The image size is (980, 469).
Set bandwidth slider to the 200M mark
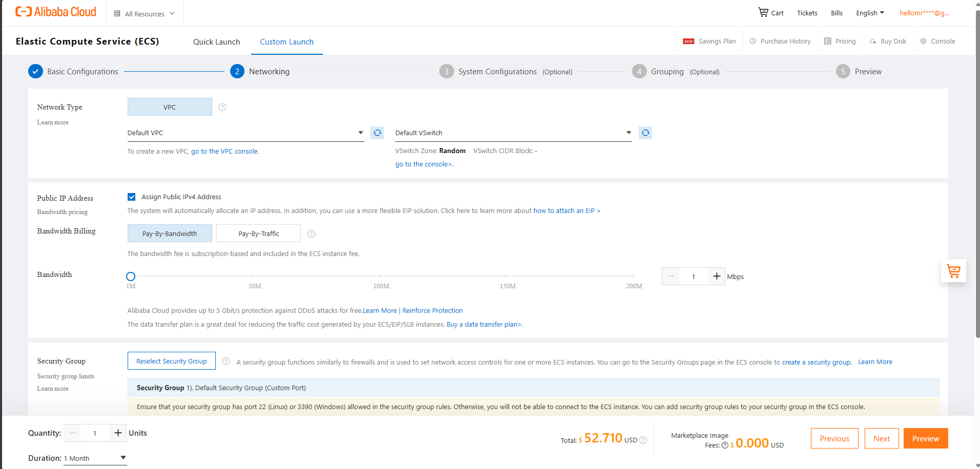coord(634,276)
